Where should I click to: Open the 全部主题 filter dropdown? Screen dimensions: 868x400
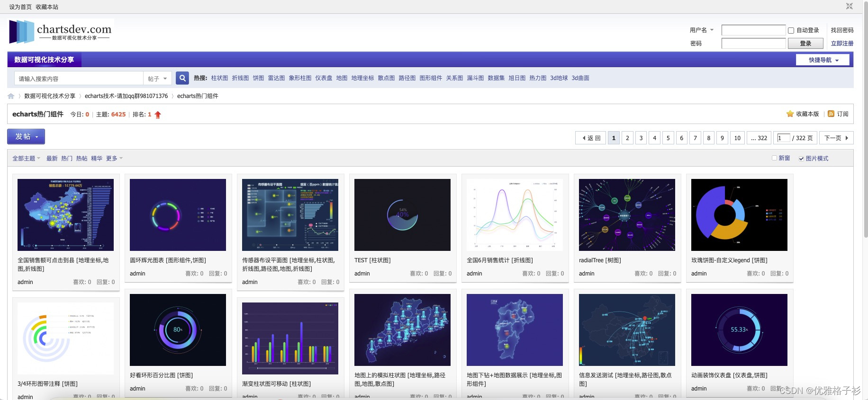[26, 158]
